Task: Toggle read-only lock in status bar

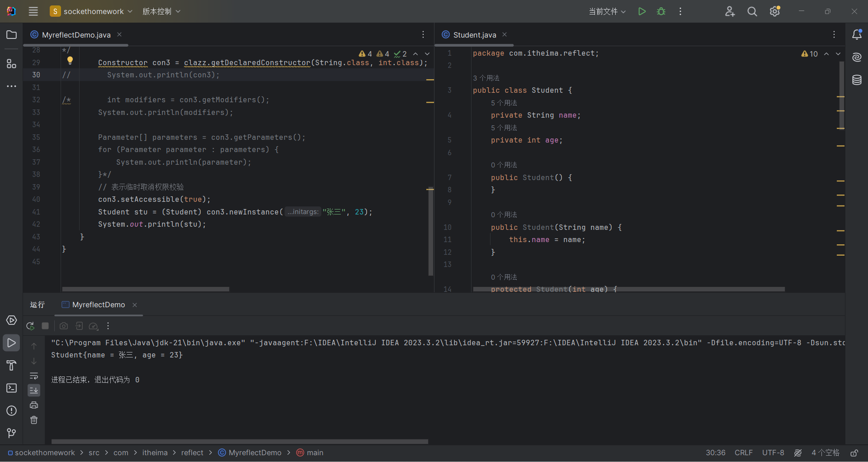Action: click(854, 453)
